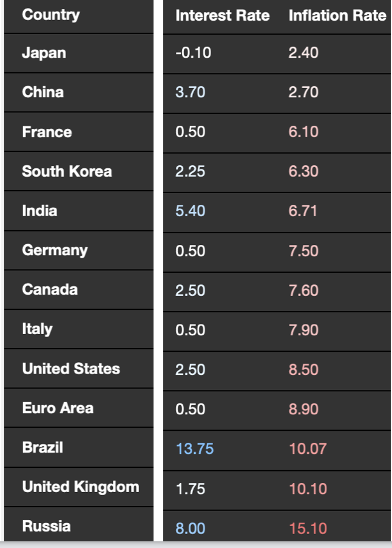Open the Euro Area link

(58, 408)
